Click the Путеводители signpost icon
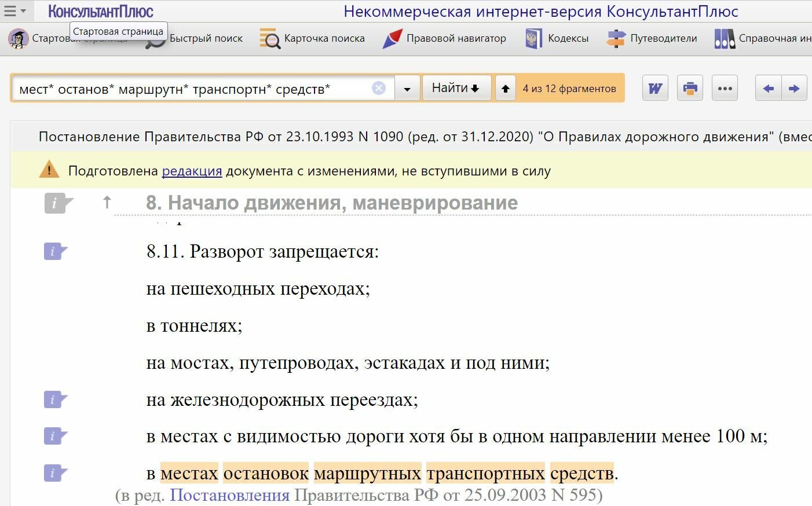This screenshot has width=812, height=506. (616, 39)
